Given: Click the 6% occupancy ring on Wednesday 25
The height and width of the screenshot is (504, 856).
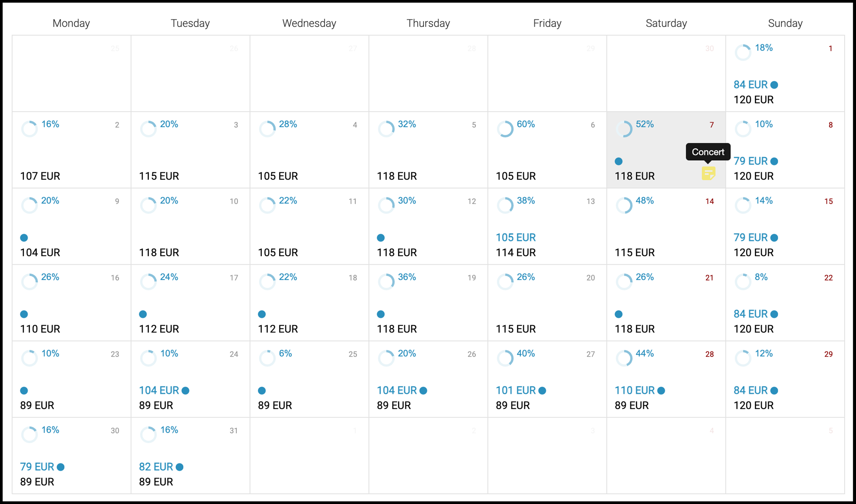Looking at the screenshot, I should click(x=267, y=358).
